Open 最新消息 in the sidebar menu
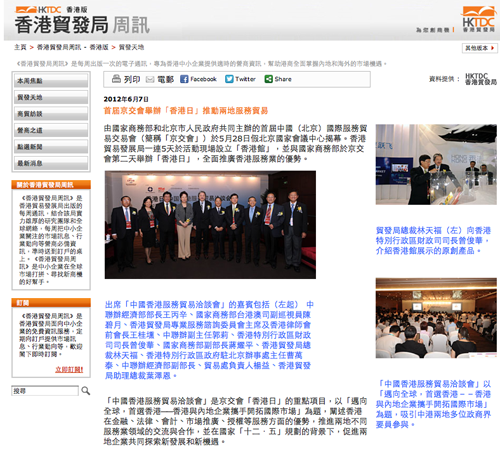Viewport: 500px width, 449px height. [51, 163]
